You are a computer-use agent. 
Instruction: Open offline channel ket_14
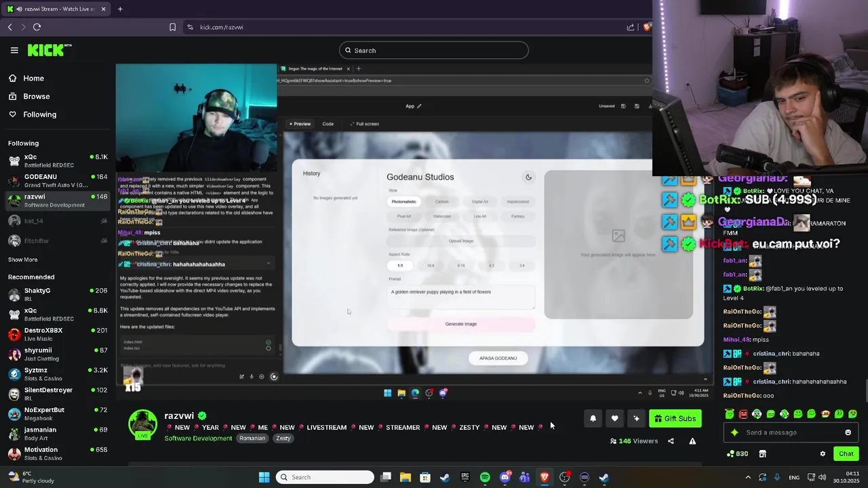tap(58, 221)
